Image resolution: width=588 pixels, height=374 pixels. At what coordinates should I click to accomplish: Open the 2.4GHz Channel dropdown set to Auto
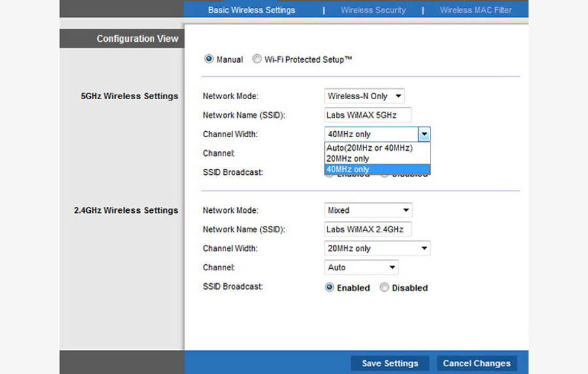pyautogui.click(x=361, y=268)
